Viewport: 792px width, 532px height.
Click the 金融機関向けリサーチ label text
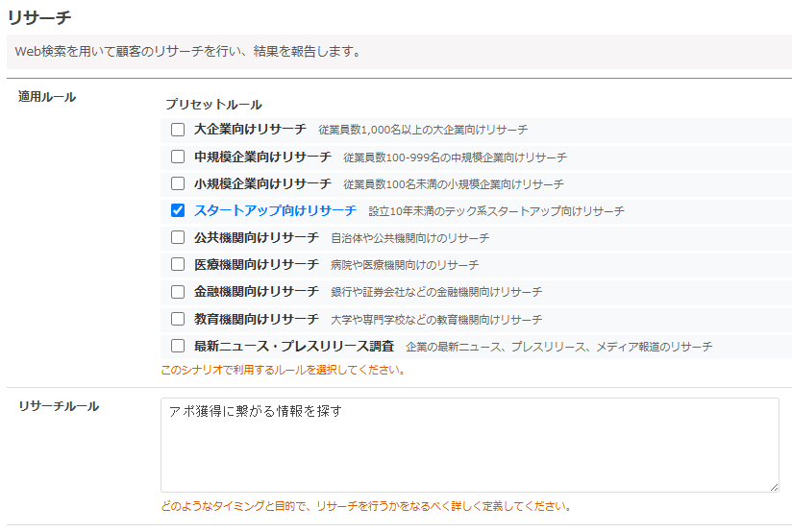[x=256, y=291]
